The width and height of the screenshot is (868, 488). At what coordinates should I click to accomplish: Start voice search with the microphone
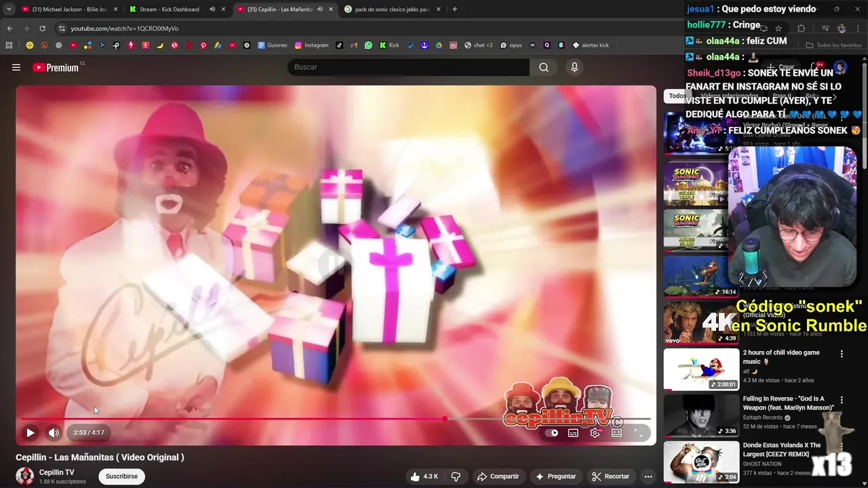point(574,67)
